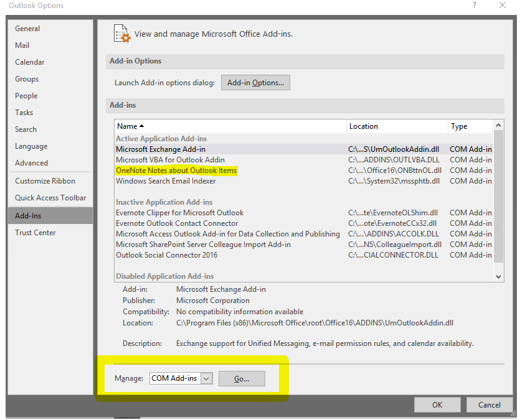Click the CIALCONNECTOR.DLL location cell

coord(393,255)
